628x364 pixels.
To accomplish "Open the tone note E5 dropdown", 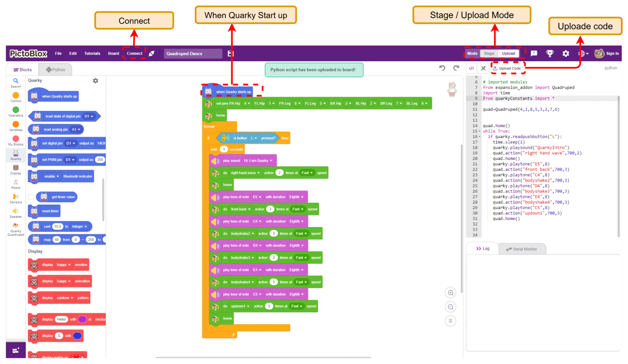I will coord(257,197).
